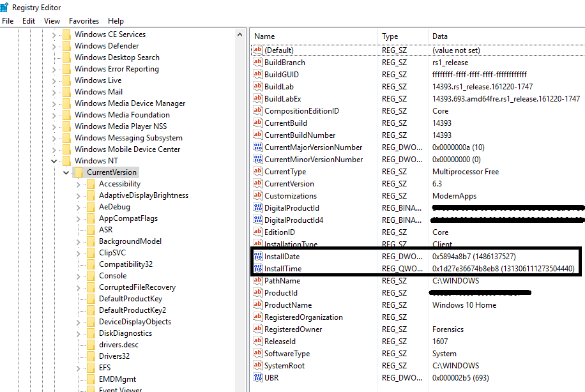Click the DWORD icon of InstallDate

(x=258, y=256)
